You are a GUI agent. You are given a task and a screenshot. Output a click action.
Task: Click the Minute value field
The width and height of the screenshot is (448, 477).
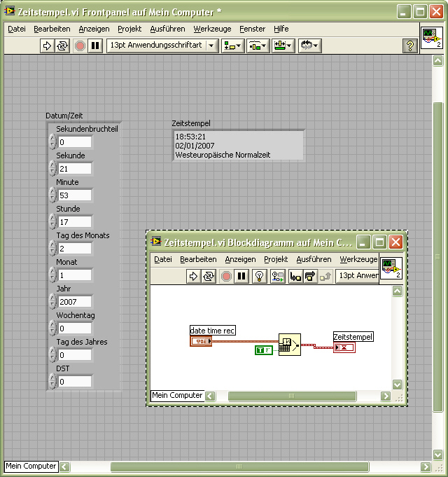click(x=75, y=195)
